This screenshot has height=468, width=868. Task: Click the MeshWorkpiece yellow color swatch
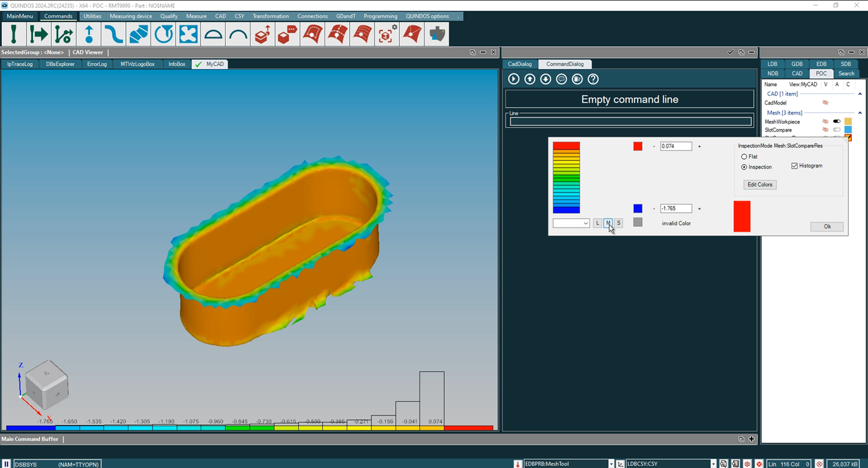point(848,121)
